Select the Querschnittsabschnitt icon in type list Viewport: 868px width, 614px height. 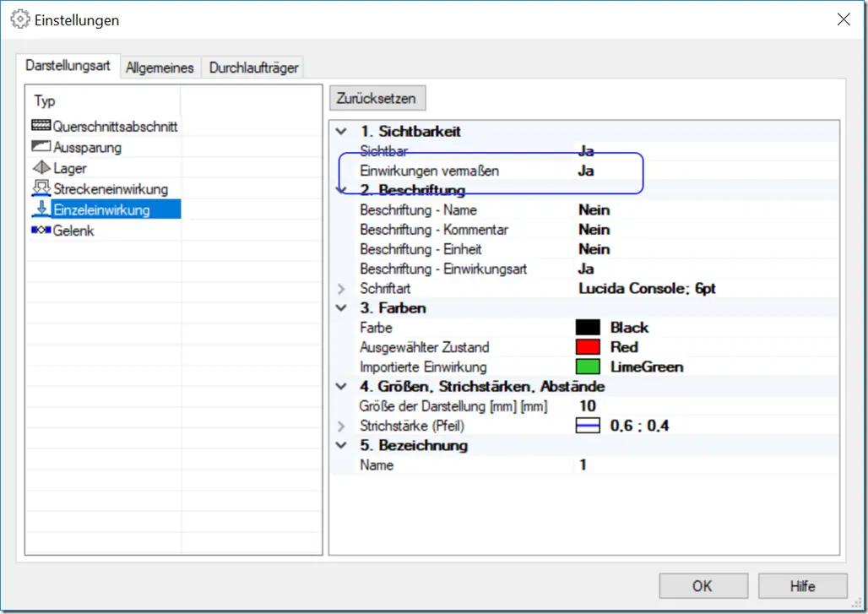(41, 125)
